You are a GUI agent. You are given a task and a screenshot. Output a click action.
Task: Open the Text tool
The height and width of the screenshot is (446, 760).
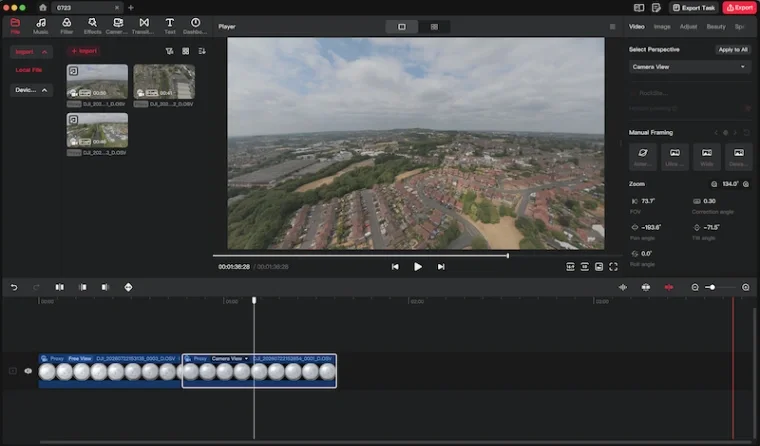(x=170, y=26)
